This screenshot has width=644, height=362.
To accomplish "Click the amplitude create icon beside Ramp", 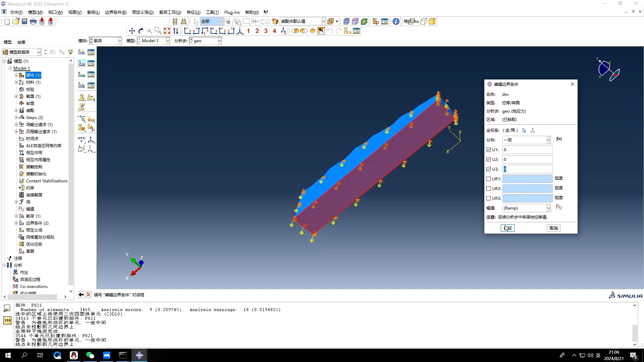I will (x=559, y=207).
